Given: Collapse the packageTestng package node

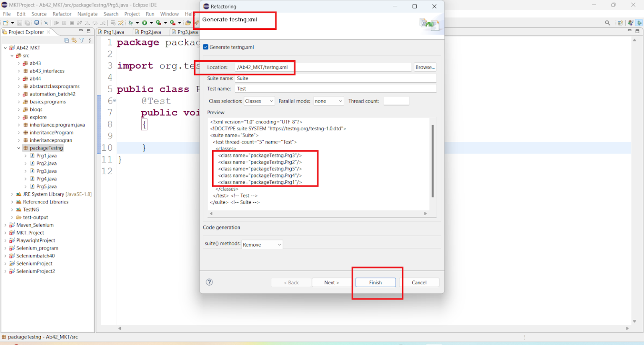Looking at the screenshot, I should [19, 148].
